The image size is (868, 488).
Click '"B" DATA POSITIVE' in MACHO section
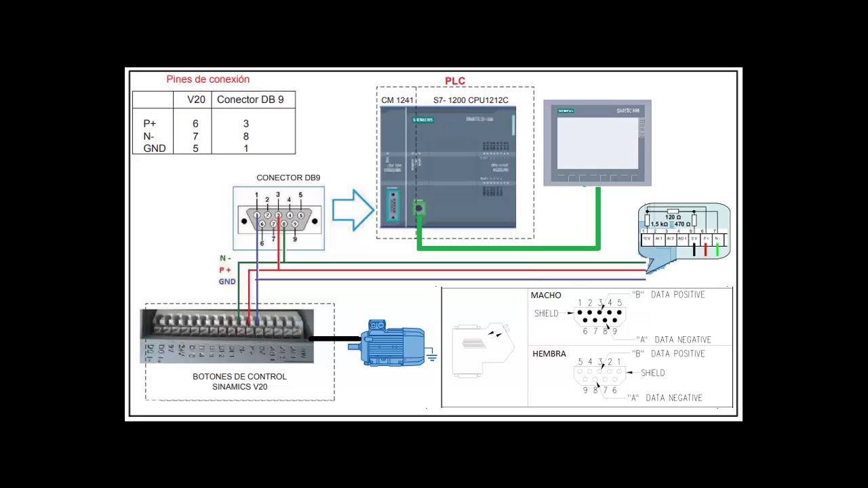coord(669,295)
